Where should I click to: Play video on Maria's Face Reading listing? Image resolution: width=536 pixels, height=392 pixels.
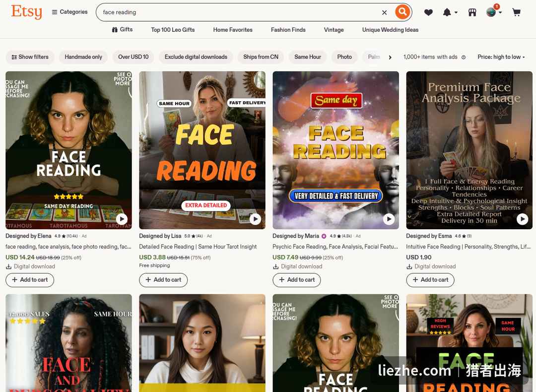[x=389, y=219]
